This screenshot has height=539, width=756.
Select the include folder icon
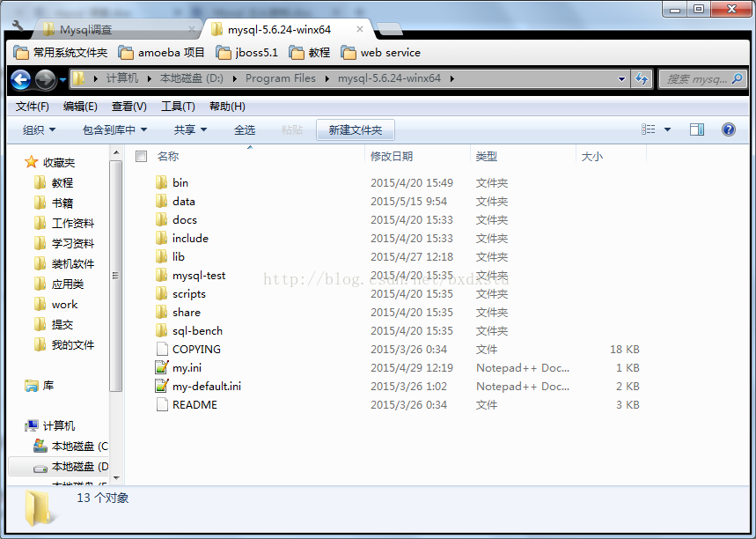pyautogui.click(x=162, y=238)
